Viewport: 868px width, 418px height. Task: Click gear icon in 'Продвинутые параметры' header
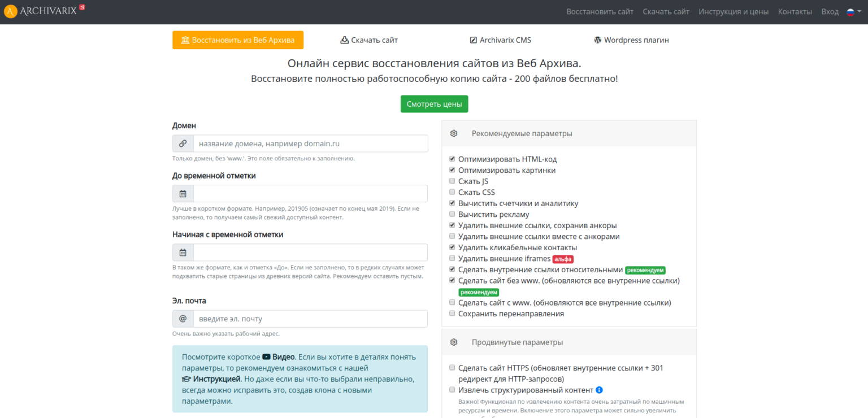(453, 342)
